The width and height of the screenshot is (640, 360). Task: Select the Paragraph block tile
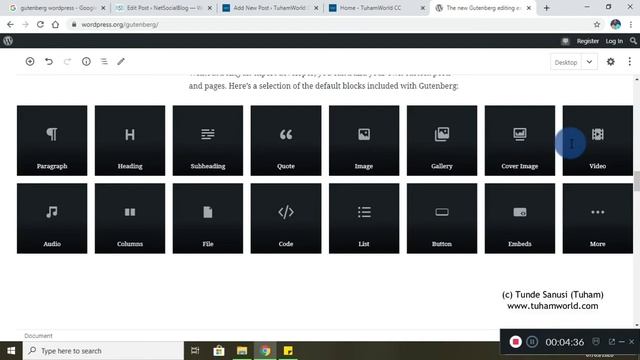coord(52,140)
